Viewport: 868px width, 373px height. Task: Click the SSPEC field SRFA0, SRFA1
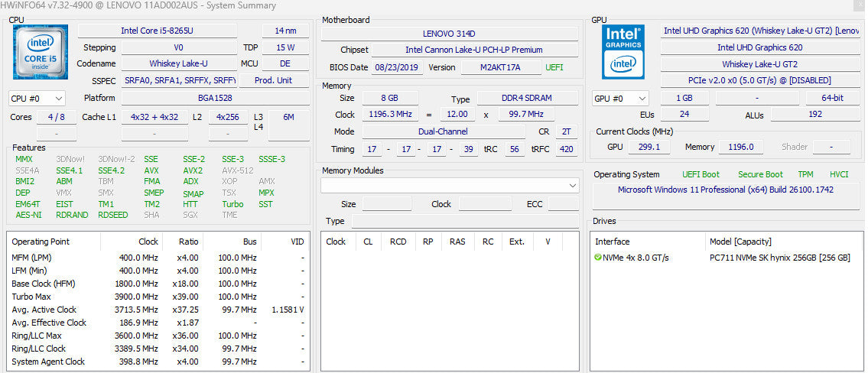click(180, 80)
